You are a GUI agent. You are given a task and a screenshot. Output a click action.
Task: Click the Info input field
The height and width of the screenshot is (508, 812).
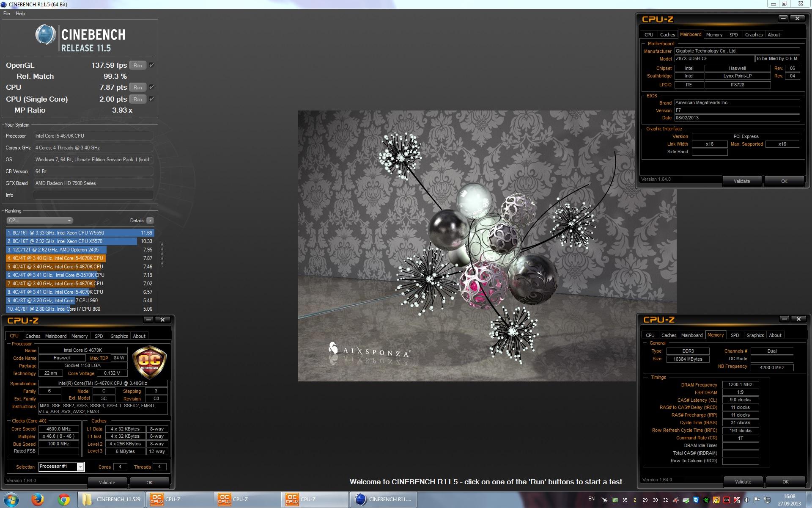pos(93,195)
